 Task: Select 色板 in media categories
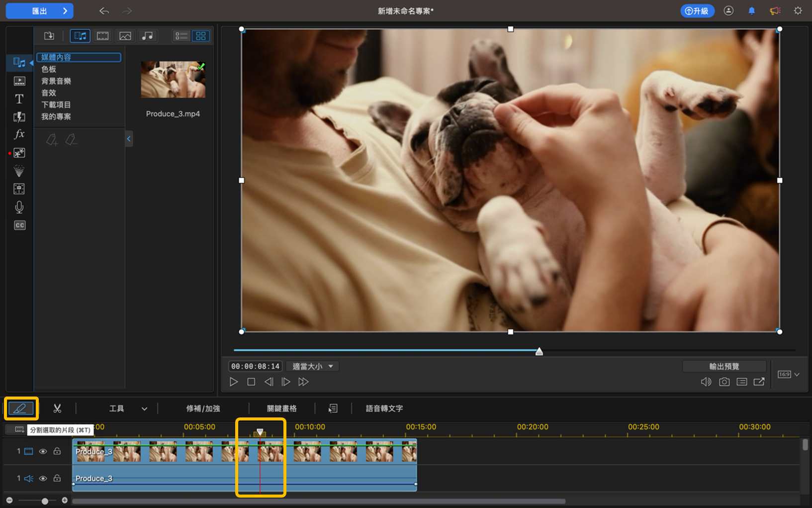(x=49, y=69)
